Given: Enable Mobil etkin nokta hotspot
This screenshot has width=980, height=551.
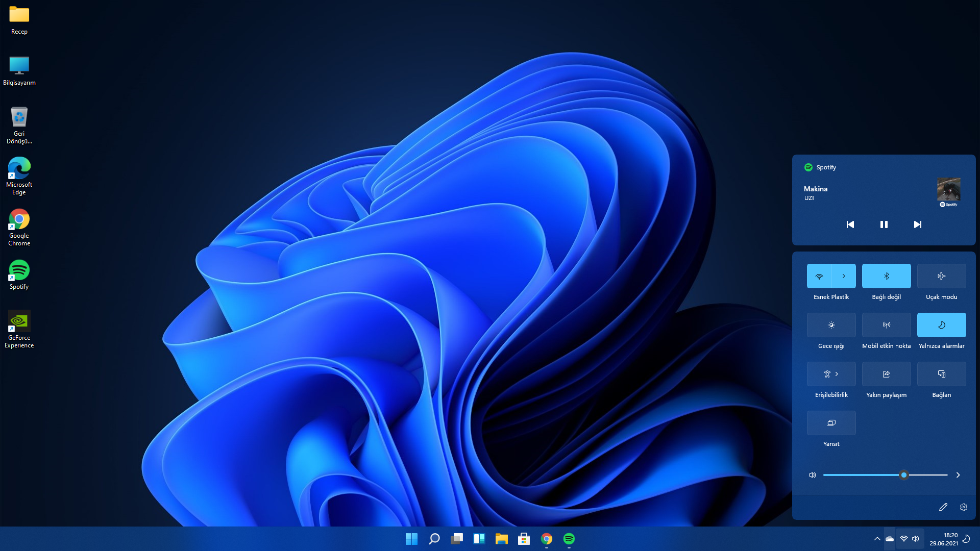Looking at the screenshot, I should (x=886, y=325).
